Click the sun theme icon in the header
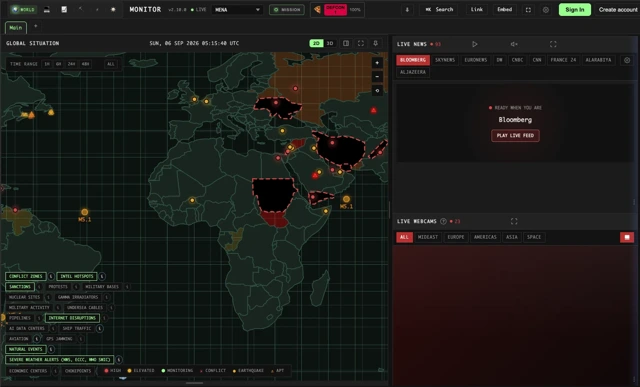 [x=113, y=9]
